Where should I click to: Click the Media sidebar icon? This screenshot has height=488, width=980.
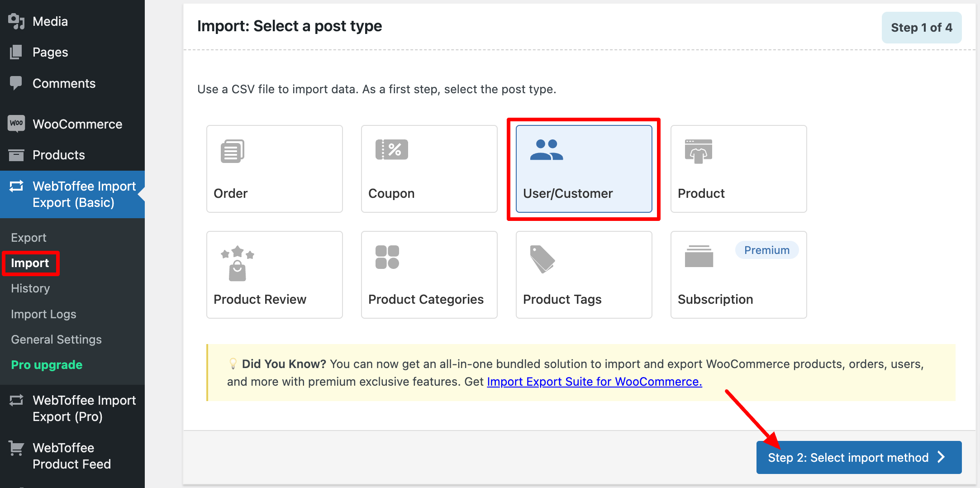click(16, 21)
